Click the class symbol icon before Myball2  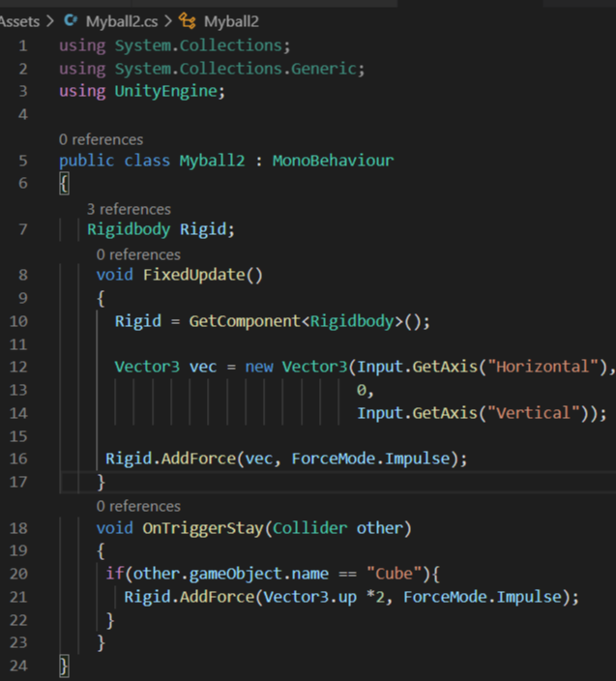[x=188, y=21]
